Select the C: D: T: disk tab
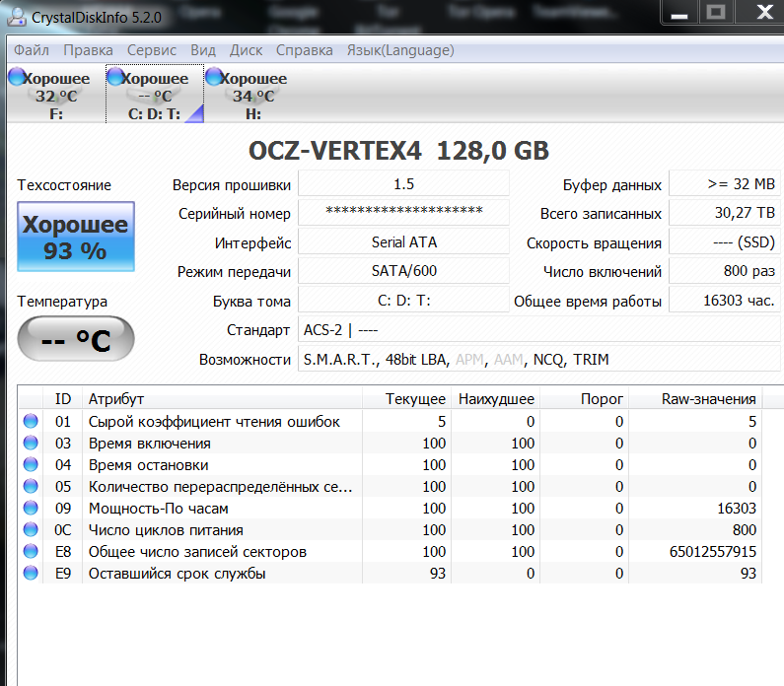 tap(155, 94)
